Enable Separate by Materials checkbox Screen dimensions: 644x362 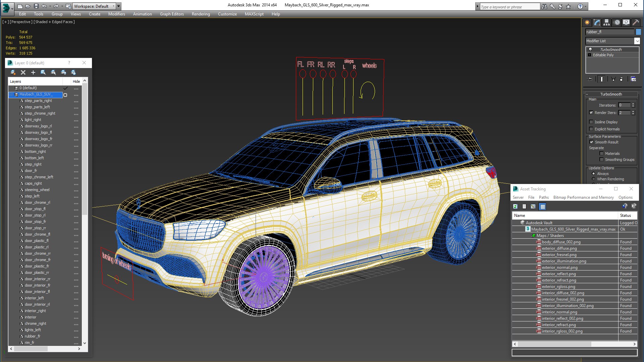click(601, 154)
